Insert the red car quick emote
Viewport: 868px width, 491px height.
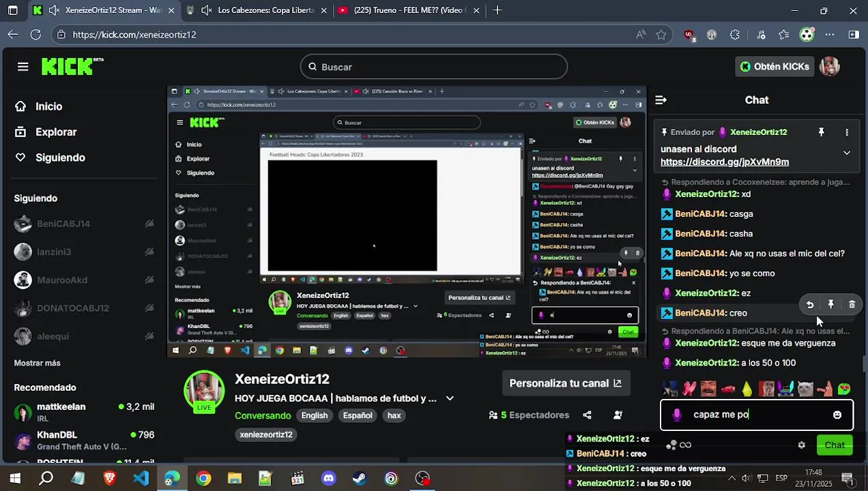click(x=728, y=389)
